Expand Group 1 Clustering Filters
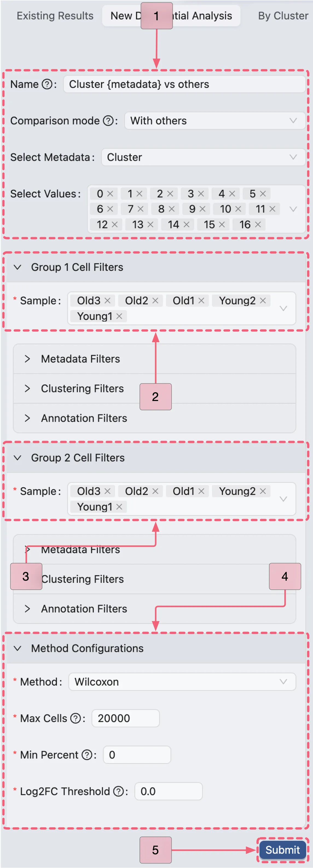This screenshot has height=868, width=313. pos(82,388)
